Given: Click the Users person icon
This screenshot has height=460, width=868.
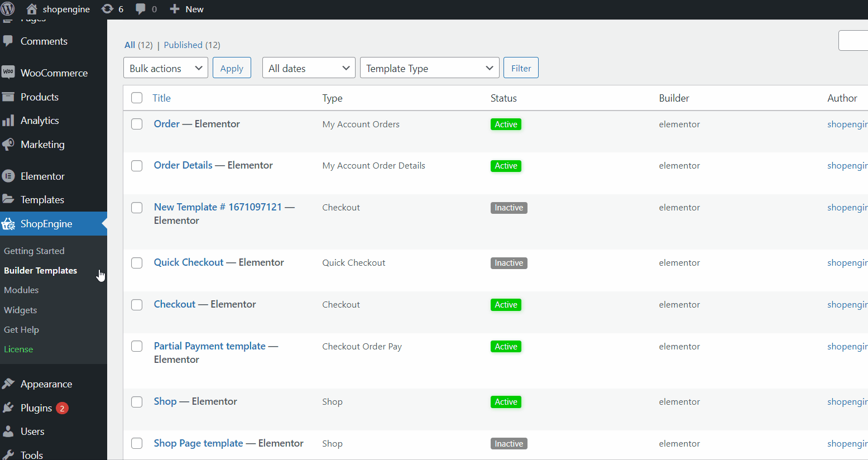Looking at the screenshot, I should [8, 432].
